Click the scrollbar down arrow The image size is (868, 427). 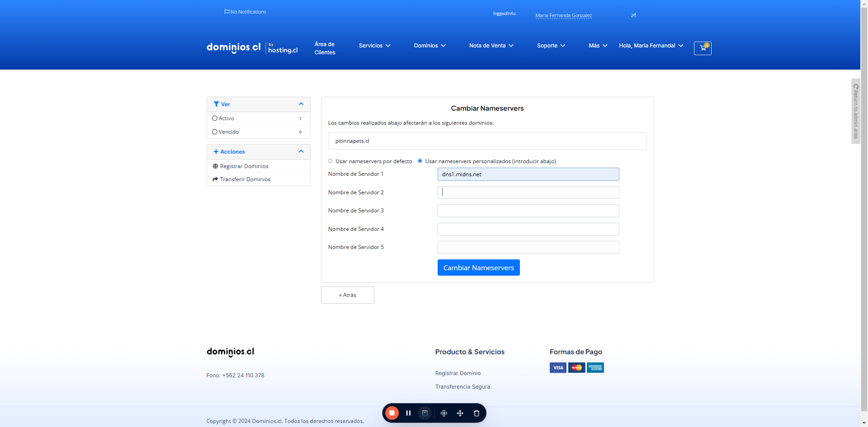[x=864, y=423]
